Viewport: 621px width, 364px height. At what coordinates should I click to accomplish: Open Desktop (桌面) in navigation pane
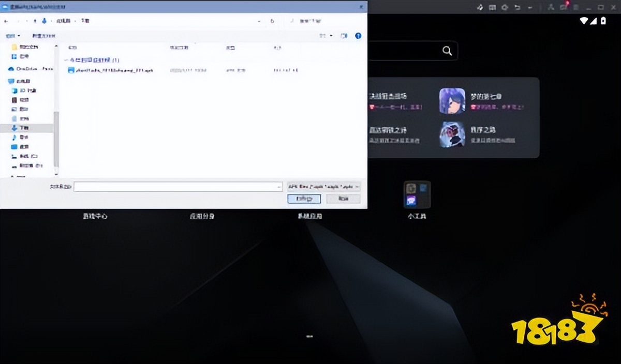[x=21, y=147]
